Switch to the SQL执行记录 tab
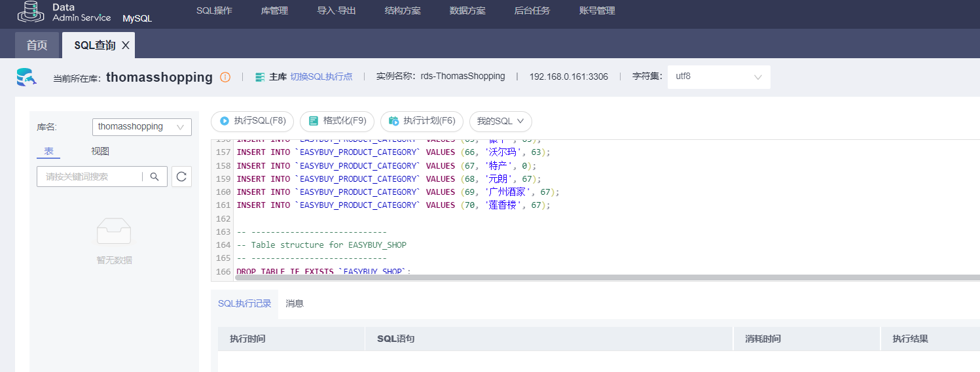This screenshot has height=372, width=980. (x=244, y=303)
